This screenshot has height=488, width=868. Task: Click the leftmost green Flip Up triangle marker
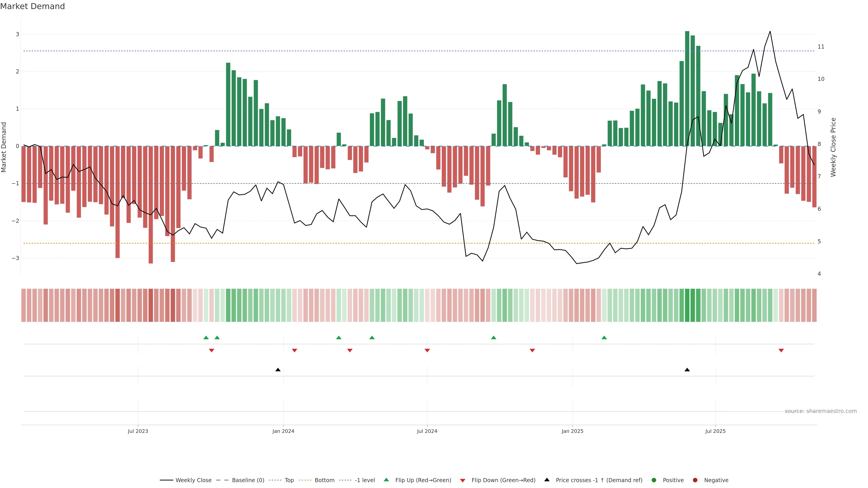click(206, 338)
